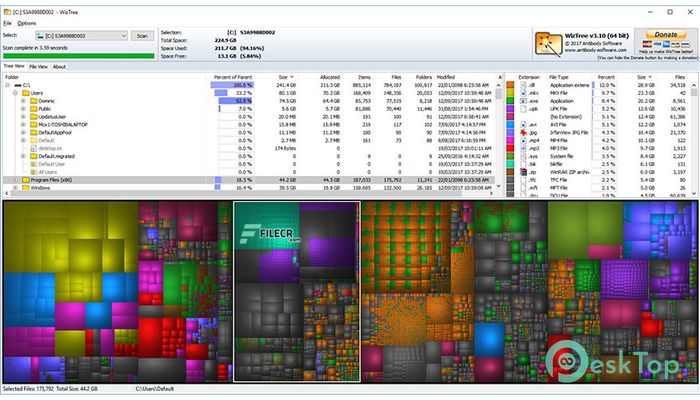Image resolution: width=700 pixels, height=400 pixels.
Task: Click the .exe file type icon
Action: [x=523, y=101]
